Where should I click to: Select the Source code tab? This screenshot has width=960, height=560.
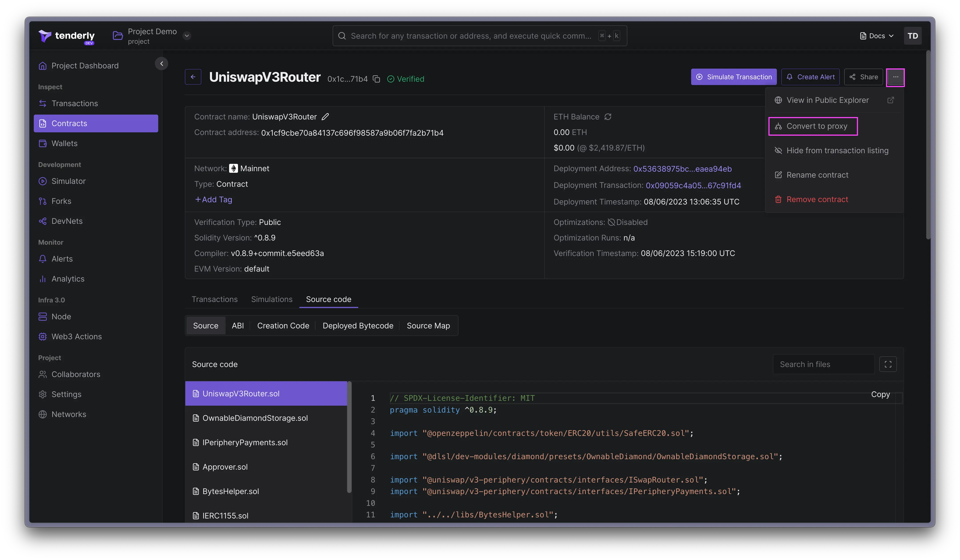click(328, 299)
